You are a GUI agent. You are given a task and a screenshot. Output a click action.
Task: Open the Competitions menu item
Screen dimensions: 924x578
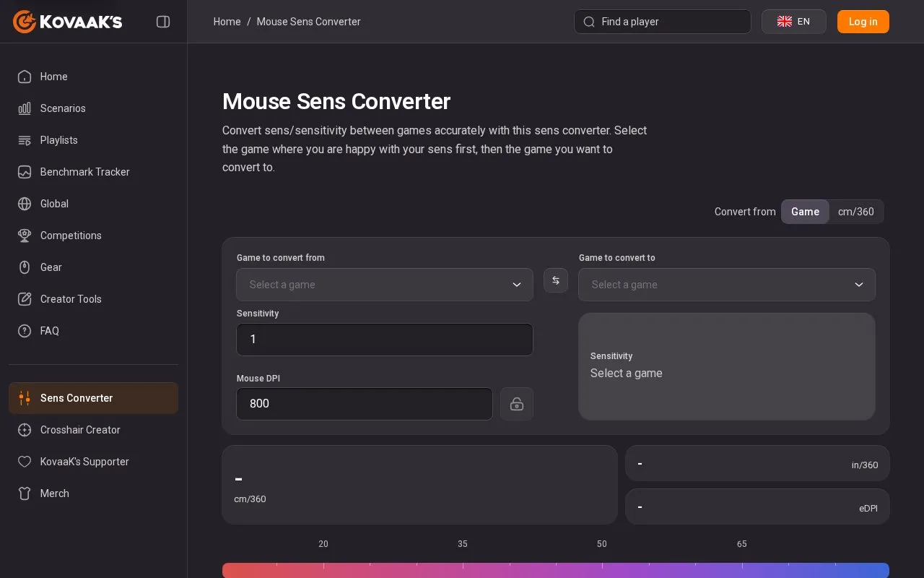93,236
